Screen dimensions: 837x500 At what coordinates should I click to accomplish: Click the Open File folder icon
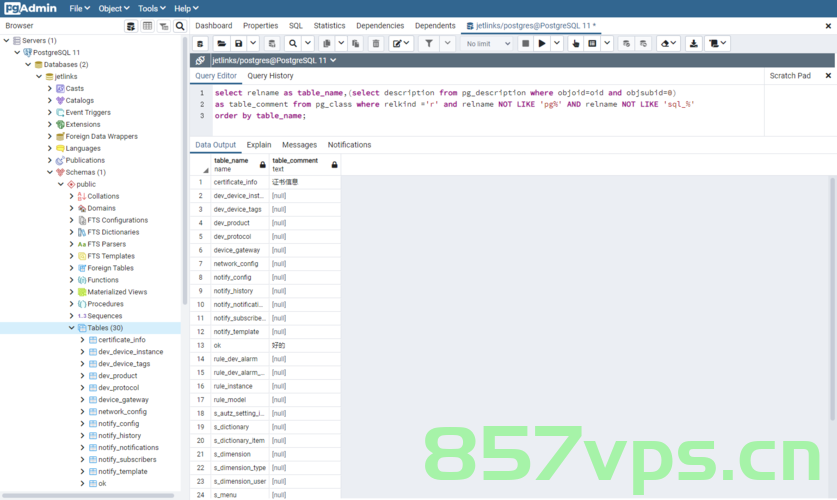pyautogui.click(x=222, y=44)
